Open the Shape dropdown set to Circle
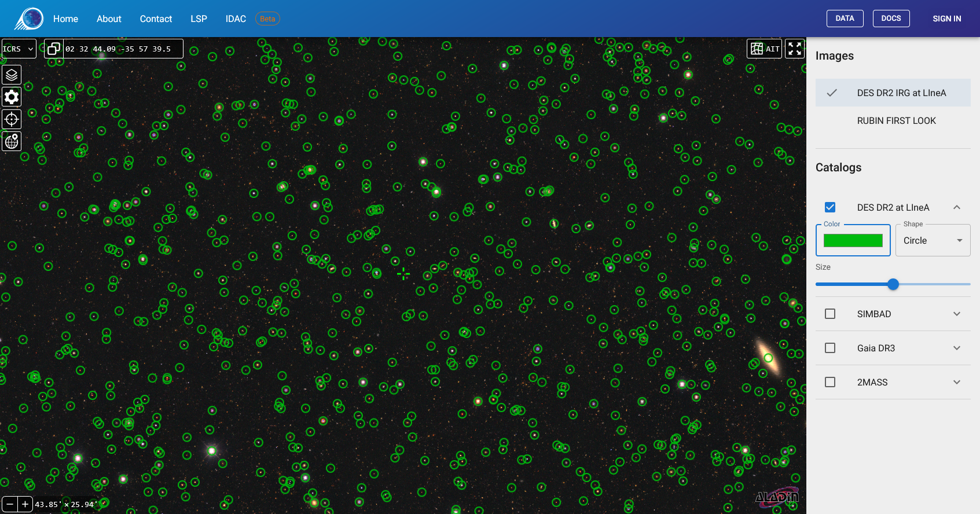 pyautogui.click(x=933, y=240)
